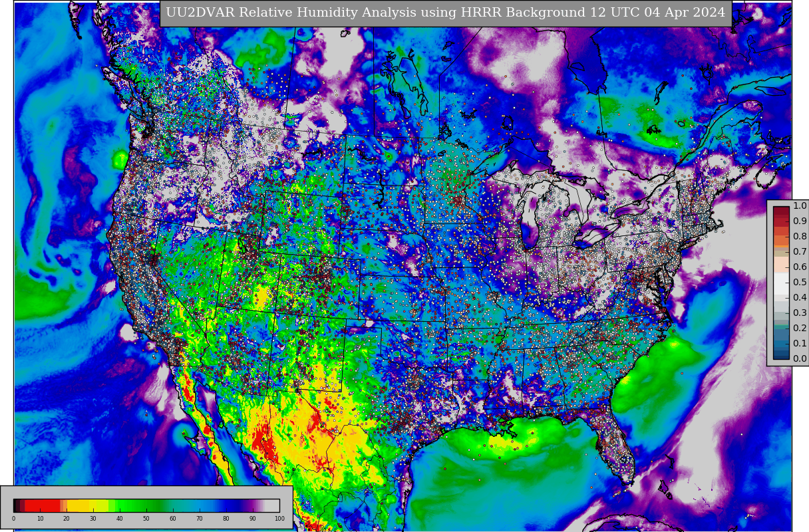Screen dimensions: 809x532
Task: Click the 0.7 label on right colorbar
Action: pyautogui.click(x=800, y=252)
